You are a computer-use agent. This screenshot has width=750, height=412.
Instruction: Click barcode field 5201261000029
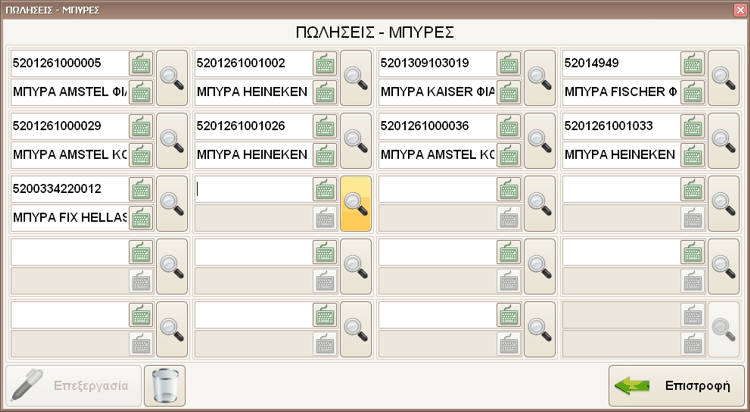coord(70,126)
